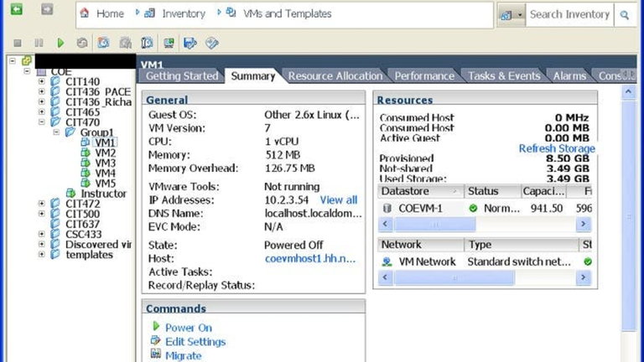Collapse the Group1 folder
Viewport: 644px width, 362px height.
click(x=56, y=132)
